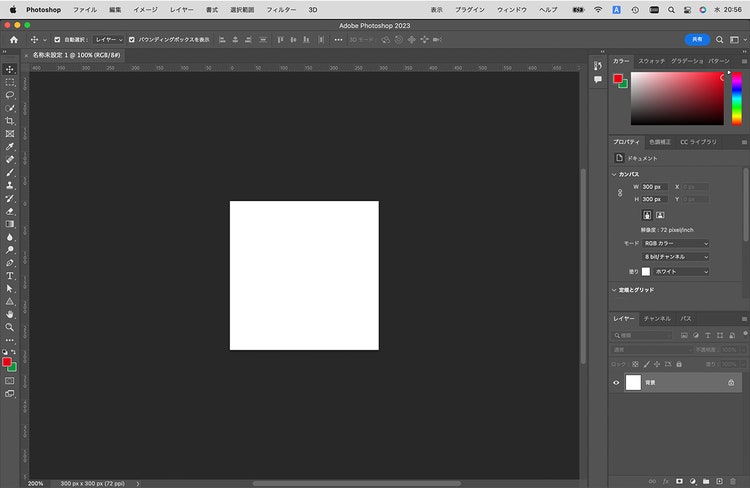Select the Pen tool
The height and width of the screenshot is (488, 750).
click(x=10, y=263)
